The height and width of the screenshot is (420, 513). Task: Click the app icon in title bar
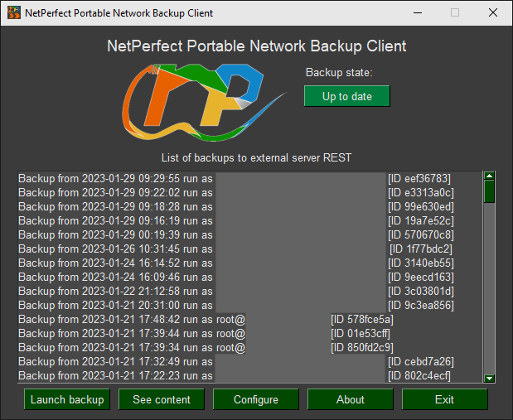14,13
